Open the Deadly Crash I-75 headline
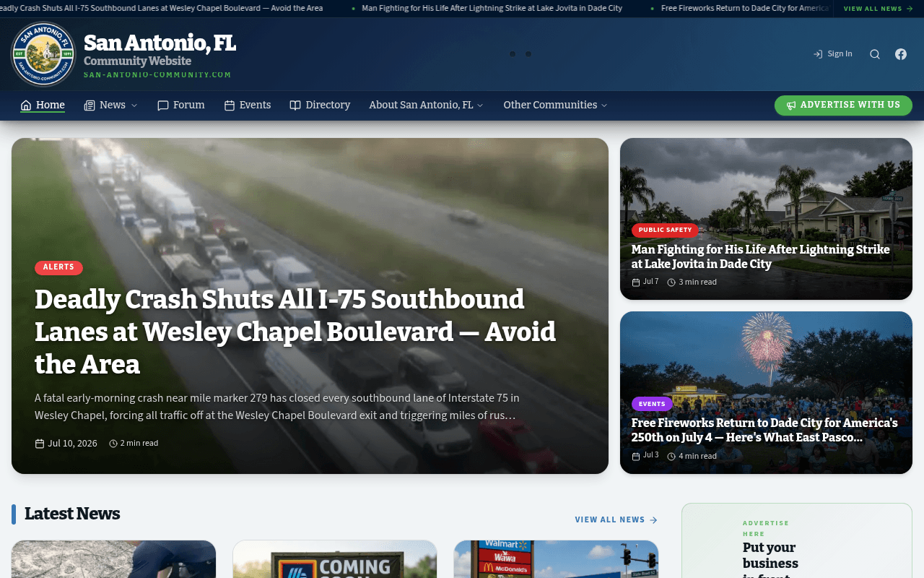 pos(295,332)
